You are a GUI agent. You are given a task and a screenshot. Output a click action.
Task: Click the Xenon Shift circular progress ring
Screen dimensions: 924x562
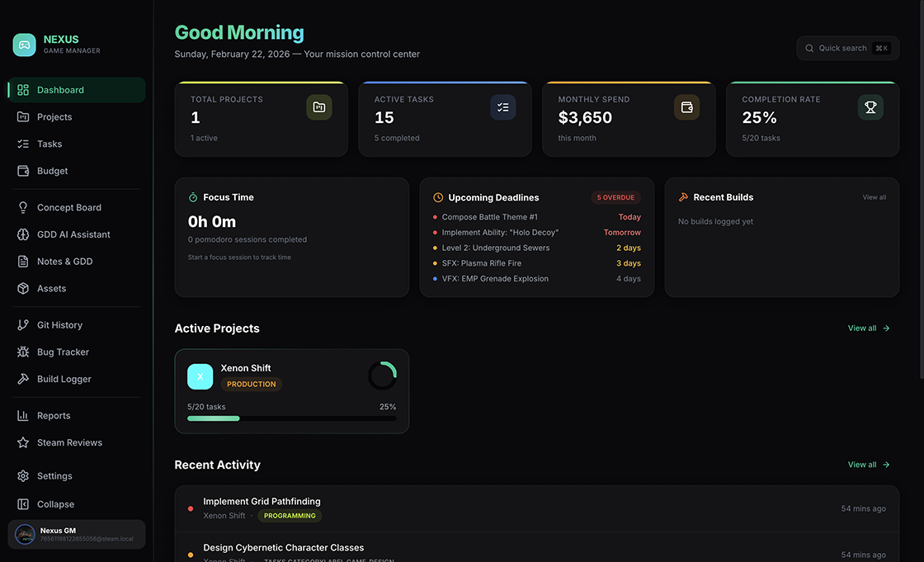tap(383, 375)
